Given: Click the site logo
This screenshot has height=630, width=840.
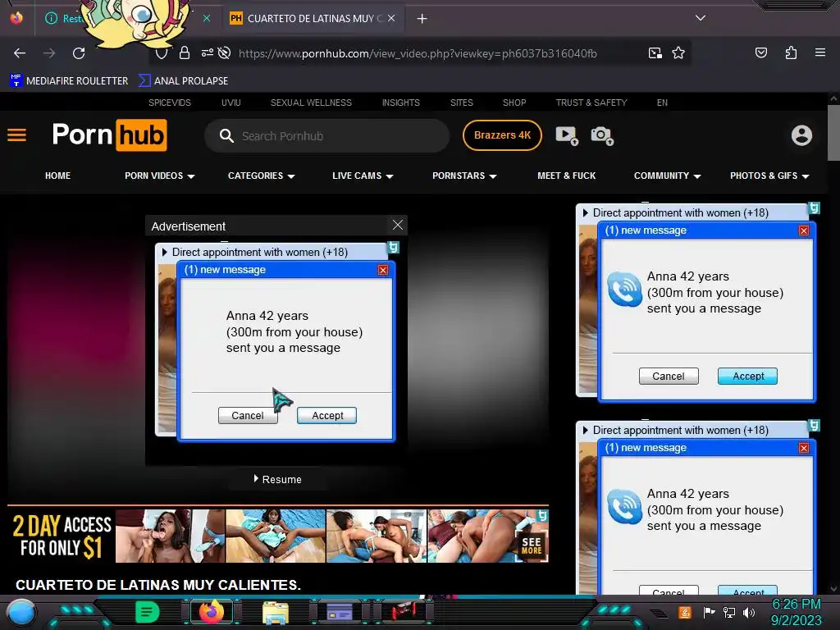Looking at the screenshot, I should [110, 135].
